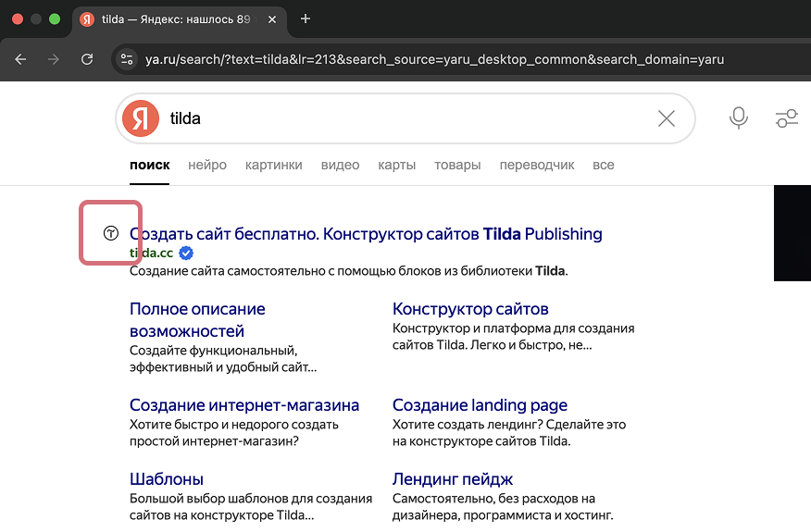This screenshot has height=532, width=811.
Task: Open link Конструктор сайтов
Action: click(x=470, y=309)
